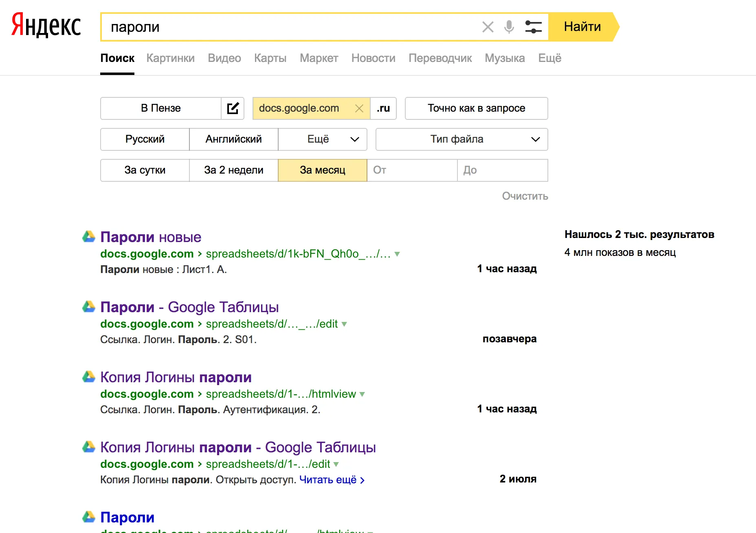Enable the Русский language filter
756x533 pixels.
[145, 139]
